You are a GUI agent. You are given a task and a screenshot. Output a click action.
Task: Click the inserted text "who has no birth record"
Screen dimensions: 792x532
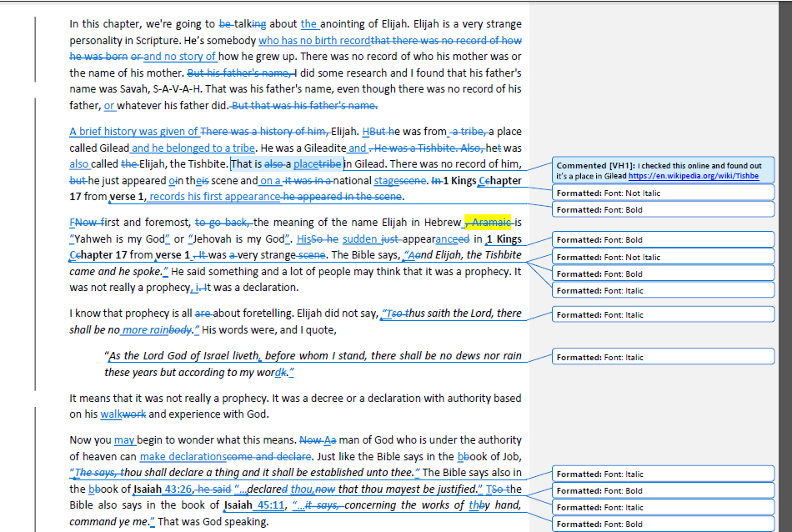314,40
